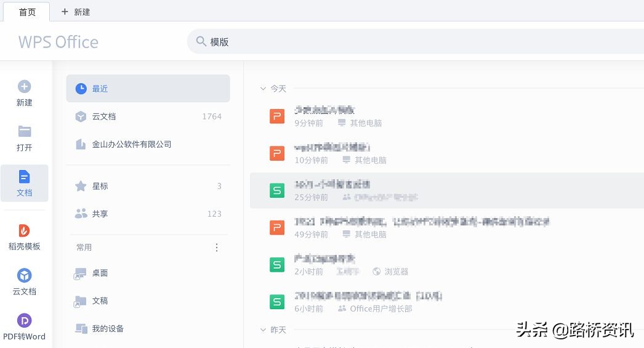Click the 常用 section heading
The width and height of the screenshot is (644, 348).
pos(84,248)
